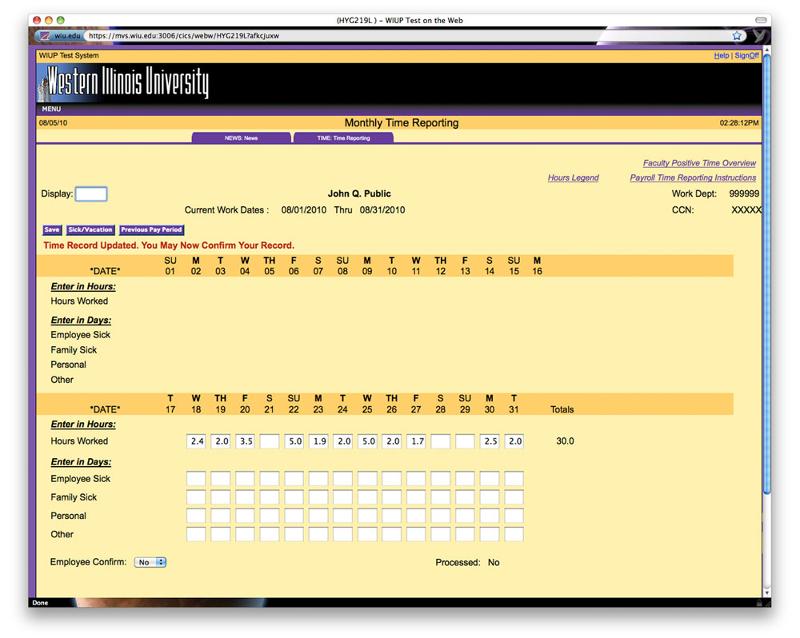Click the Display input field

(91, 194)
